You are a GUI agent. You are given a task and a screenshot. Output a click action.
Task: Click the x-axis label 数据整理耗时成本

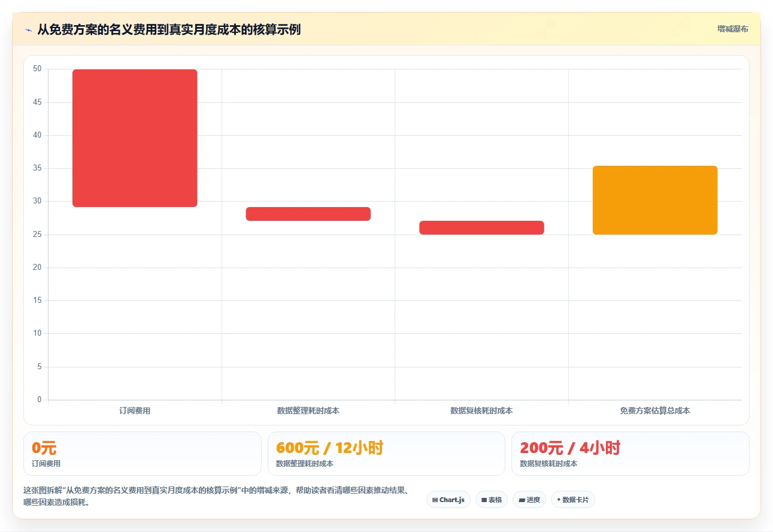click(x=308, y=411)
